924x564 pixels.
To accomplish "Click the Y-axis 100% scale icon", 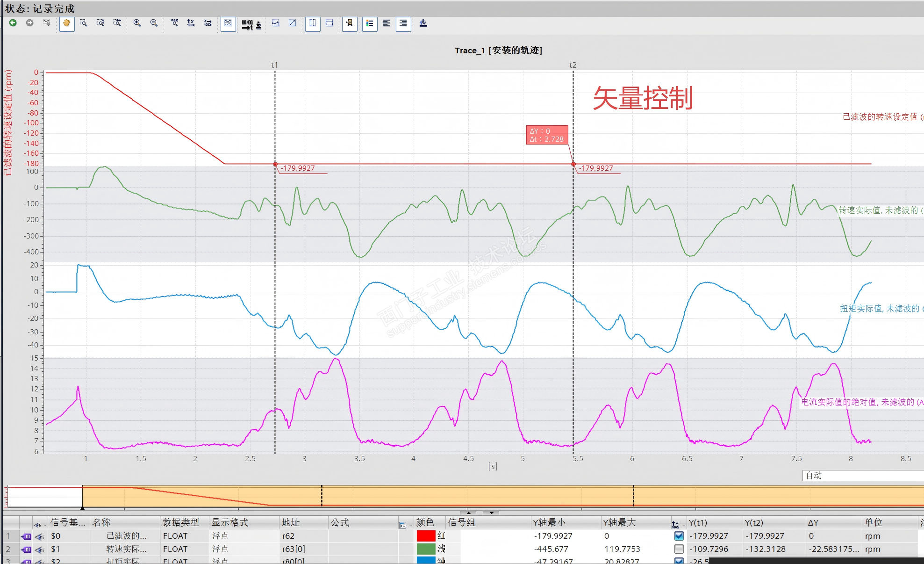I will click(191, 23).
